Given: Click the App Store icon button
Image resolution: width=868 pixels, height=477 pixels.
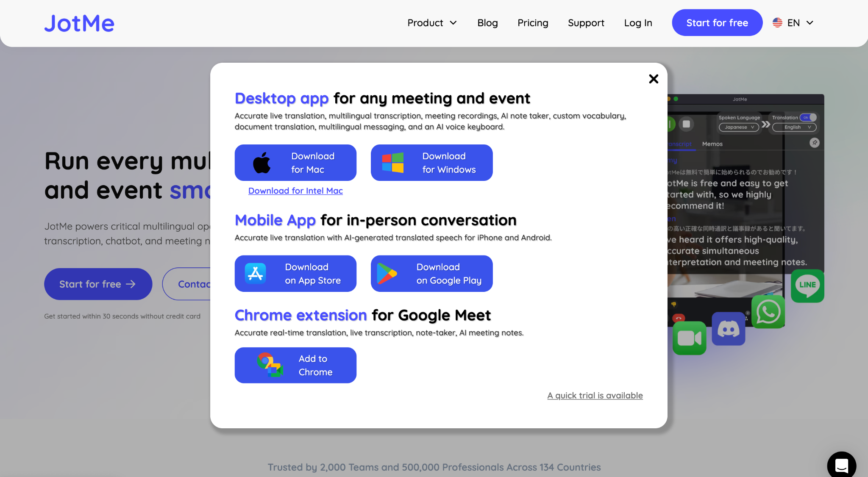Looking at the screenshot, I should 256,274.
